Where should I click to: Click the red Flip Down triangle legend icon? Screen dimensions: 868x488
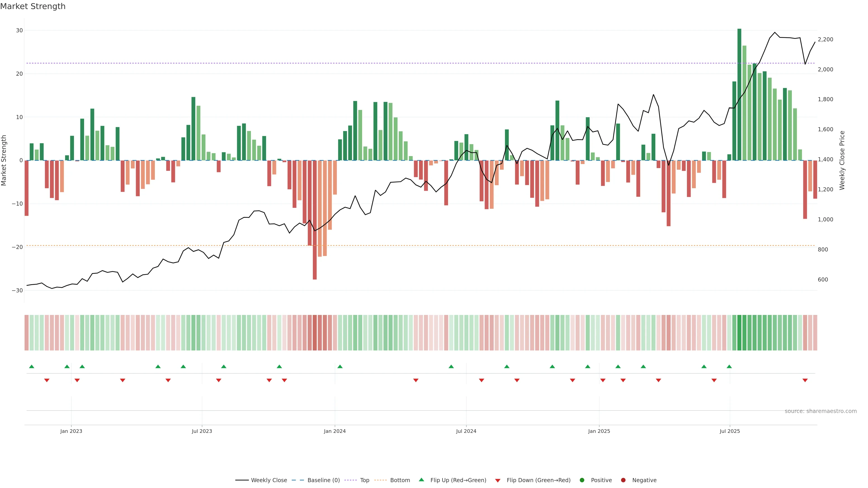498,481
